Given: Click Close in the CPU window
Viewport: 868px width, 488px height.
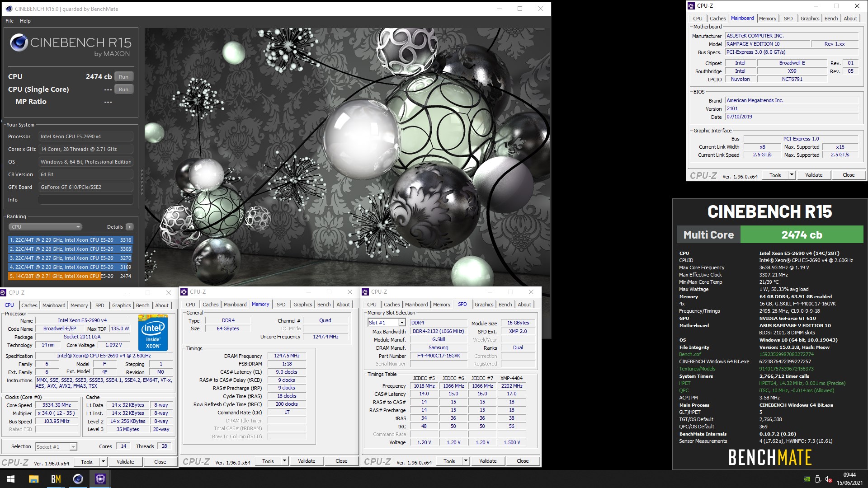Looking at the screenshot, I should point(160,462).
